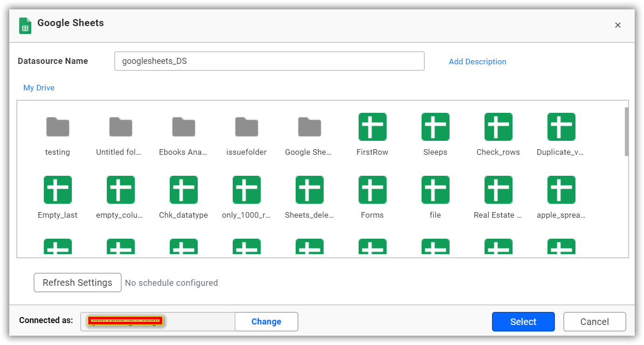This screenshot has width=644, height=345.
Task: Change the connected account
Action: pos(266,322)
